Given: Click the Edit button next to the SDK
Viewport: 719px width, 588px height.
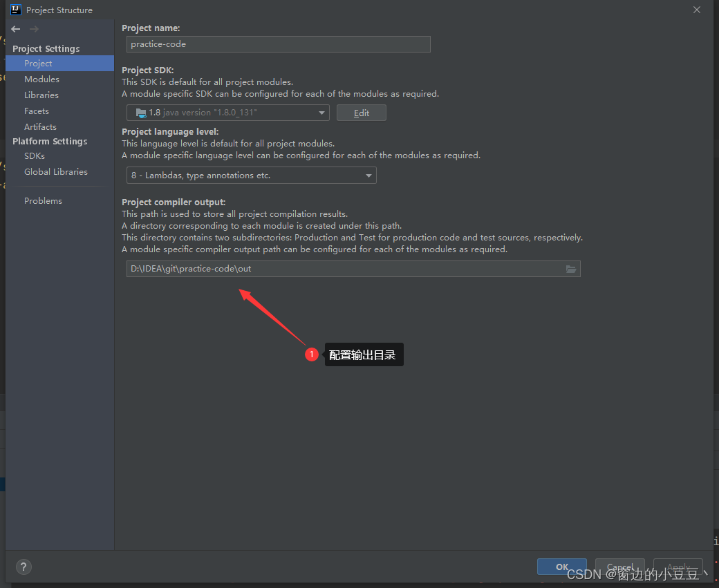Looking at the screenshot, I should click(x=361, y=112).
